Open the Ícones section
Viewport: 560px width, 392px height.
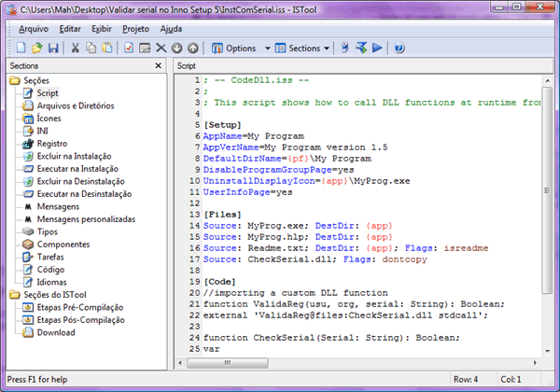pos(49,119)
